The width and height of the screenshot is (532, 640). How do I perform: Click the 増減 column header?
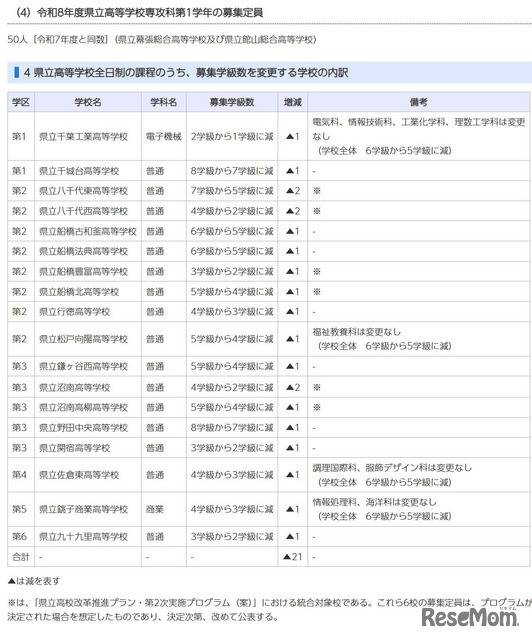[293, 102]
